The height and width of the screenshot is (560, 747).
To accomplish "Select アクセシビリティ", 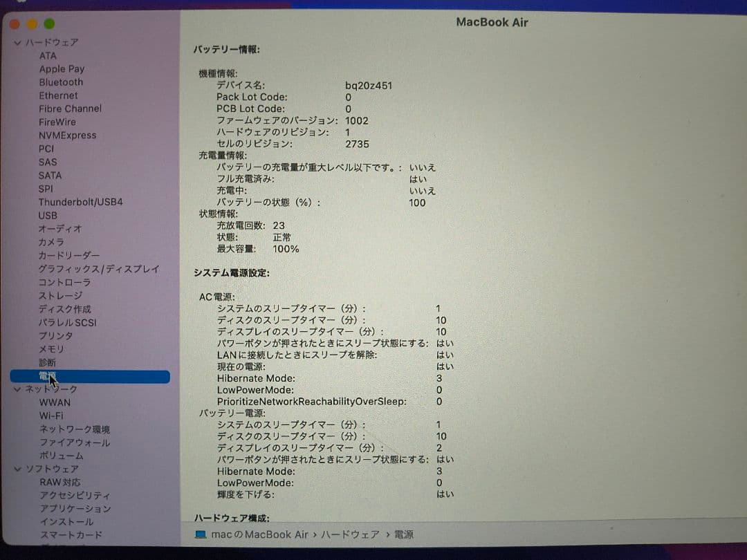I will (x=75, y=496).
